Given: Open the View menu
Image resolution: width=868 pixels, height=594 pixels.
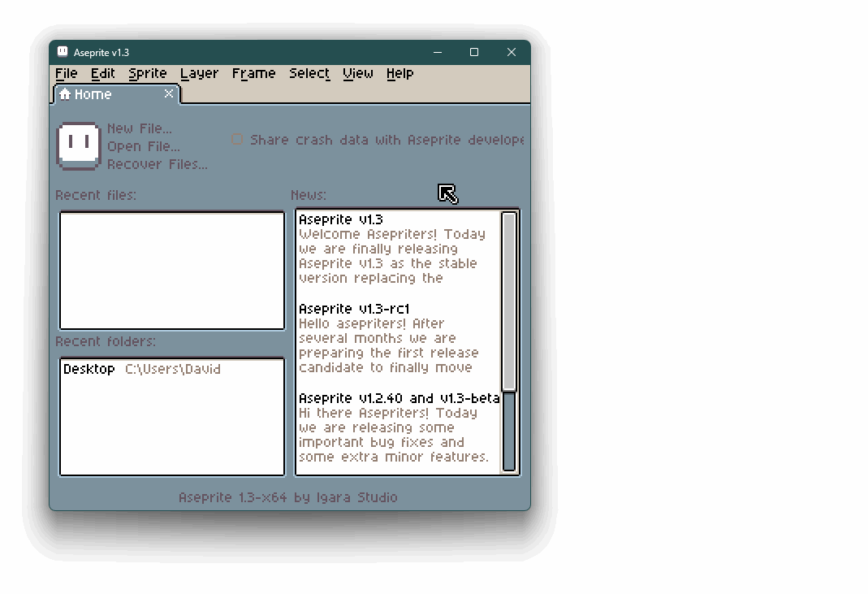Looking at the screenshot, I should 357,73.
